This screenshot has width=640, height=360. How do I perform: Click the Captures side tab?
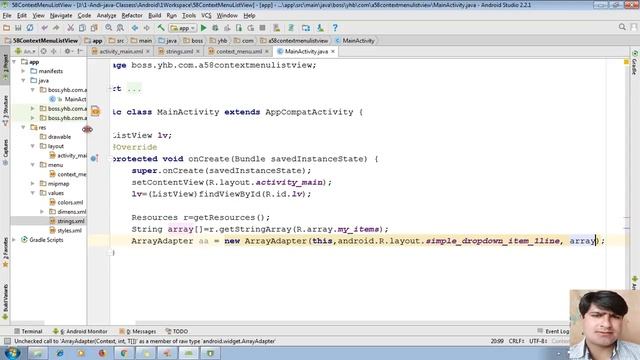click(5, 152)
